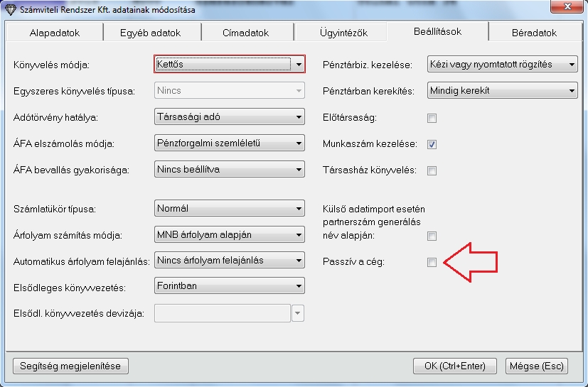
Task: Click the diamond app icon in title bar
Action: coord(10,10)
